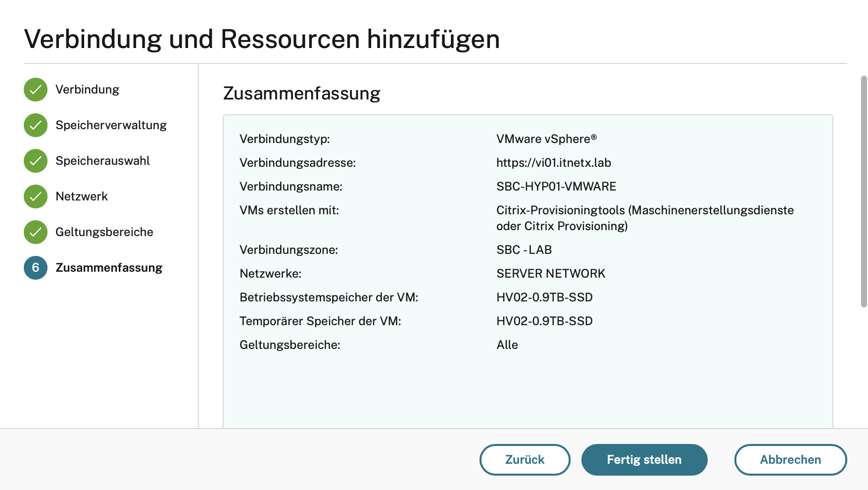Click the Geltungsbereiche: label in the summary
The width and height of the screenshot is (868, 490).
point(289,345)
